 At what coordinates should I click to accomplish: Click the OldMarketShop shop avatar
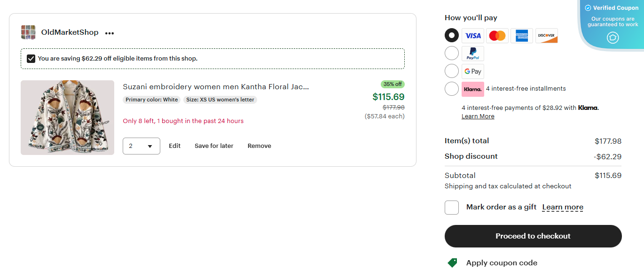(28, 32)
